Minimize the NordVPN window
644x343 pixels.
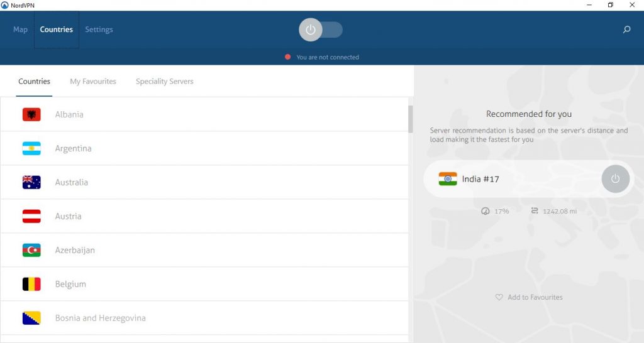589,5
